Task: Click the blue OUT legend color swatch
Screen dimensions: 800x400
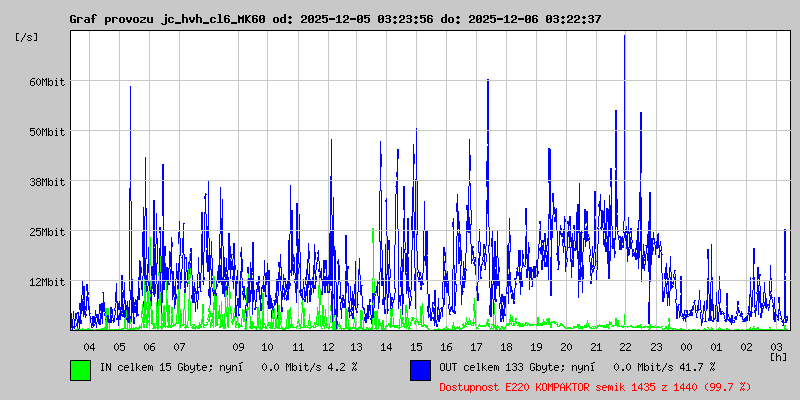Action: [420, 369]
